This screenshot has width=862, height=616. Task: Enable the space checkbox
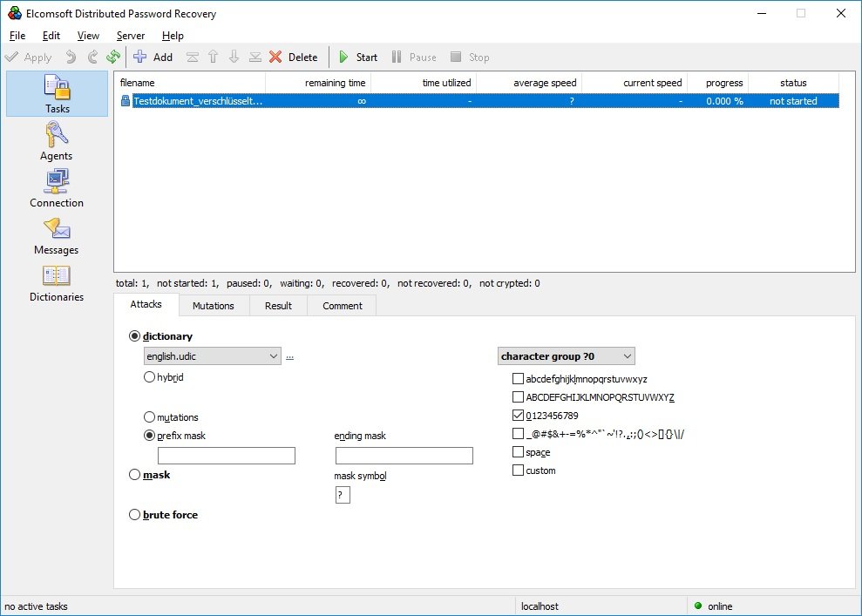click(518, 451)
